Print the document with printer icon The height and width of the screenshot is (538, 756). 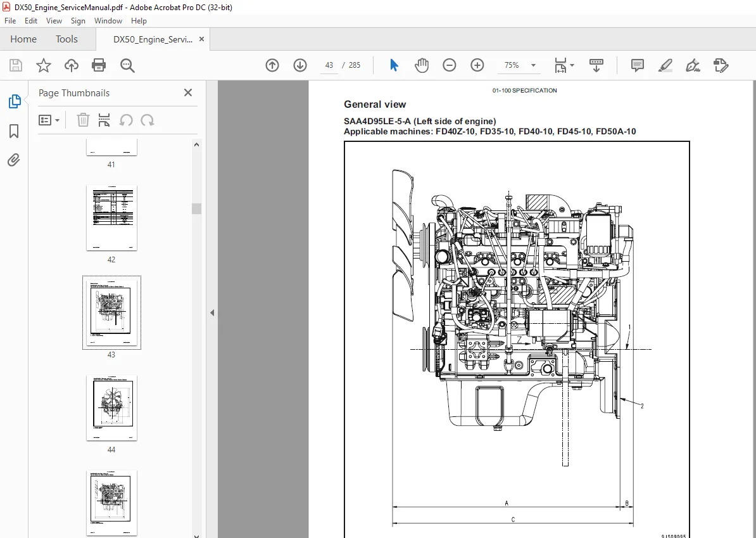point(99,65)
